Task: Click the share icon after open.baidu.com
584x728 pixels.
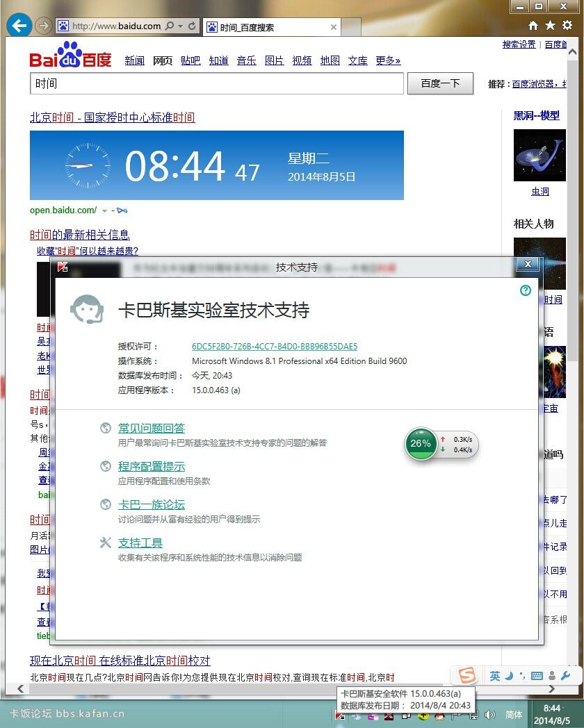Action: [x=122, y=210]
